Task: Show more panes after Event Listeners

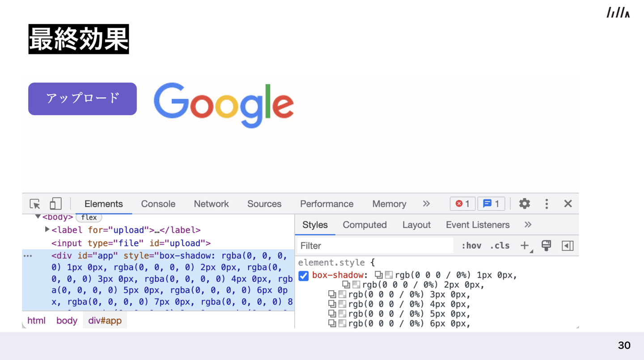Action: tap(528, 225)
